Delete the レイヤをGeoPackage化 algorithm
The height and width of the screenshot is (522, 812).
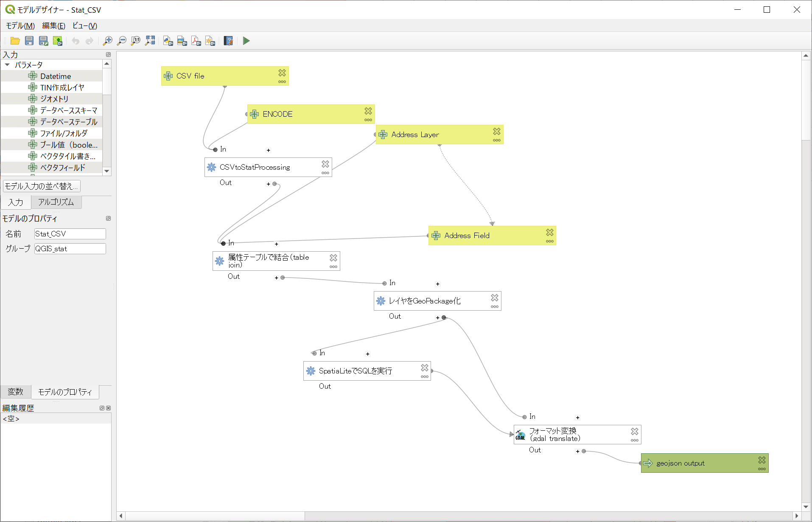tap(495, 297)
